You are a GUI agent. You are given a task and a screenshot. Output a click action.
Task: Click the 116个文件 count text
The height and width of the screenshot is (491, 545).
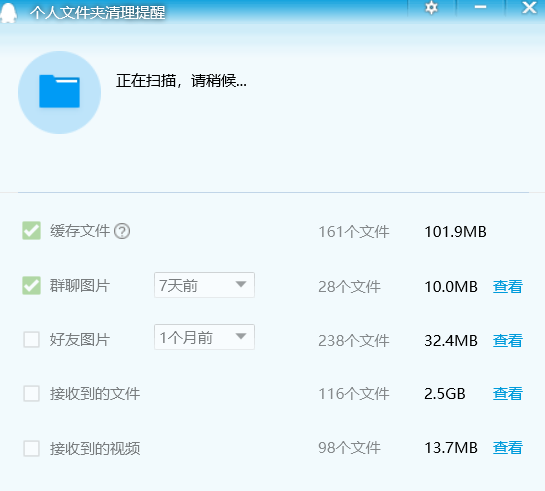(354, 394)
